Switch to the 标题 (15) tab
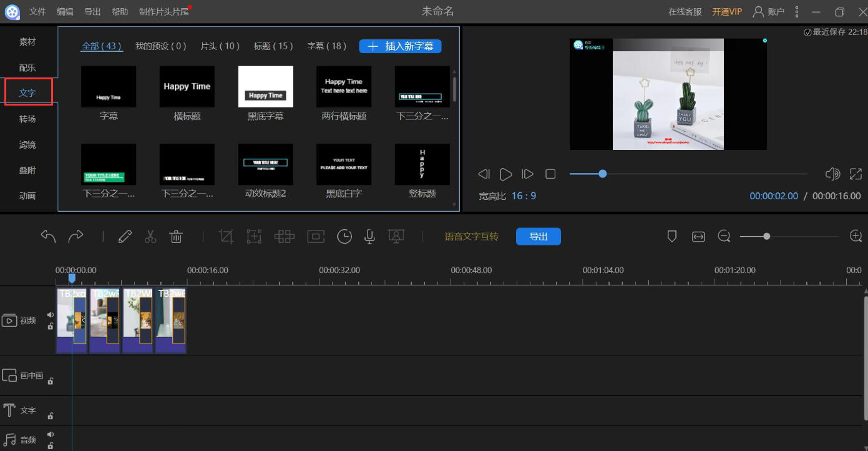This screenshot has width=868, height=451. (x=273, y=46)
